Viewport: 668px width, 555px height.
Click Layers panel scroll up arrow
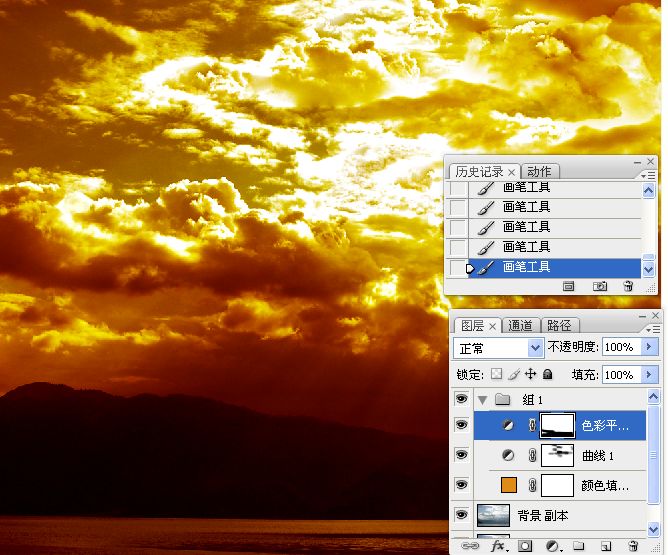coord(654,397)
